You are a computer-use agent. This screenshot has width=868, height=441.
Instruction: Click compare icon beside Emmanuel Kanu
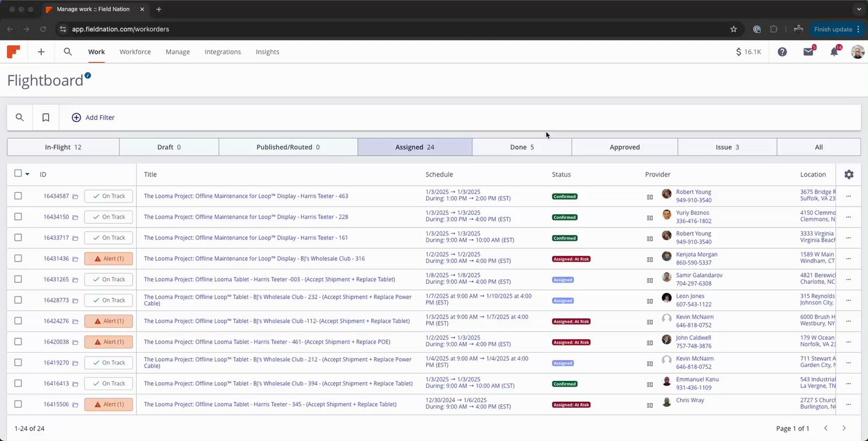click(x=650, y=384)
